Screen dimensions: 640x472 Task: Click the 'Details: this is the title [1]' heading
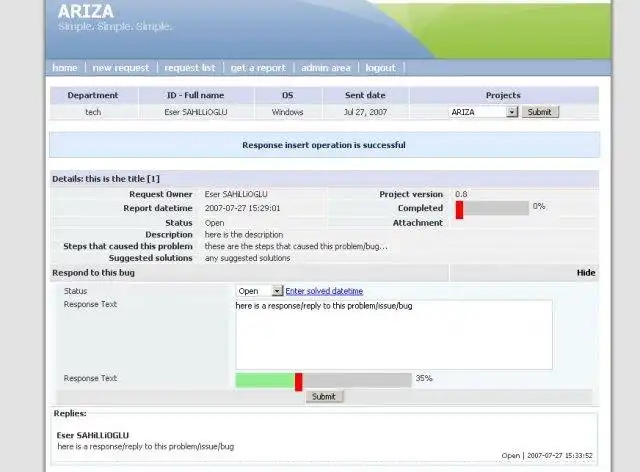pyautogui.click(x=106, y=179)
